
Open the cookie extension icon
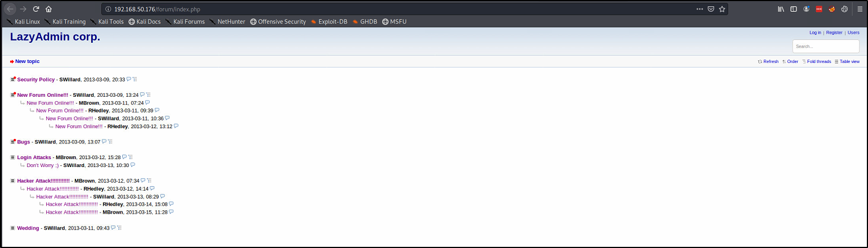[844, 9]
